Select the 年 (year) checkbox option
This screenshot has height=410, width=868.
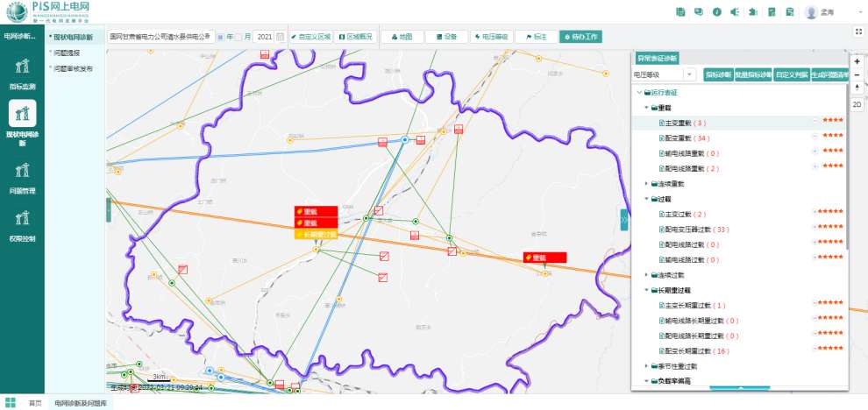pyautogui.click(x=219, y=38)
